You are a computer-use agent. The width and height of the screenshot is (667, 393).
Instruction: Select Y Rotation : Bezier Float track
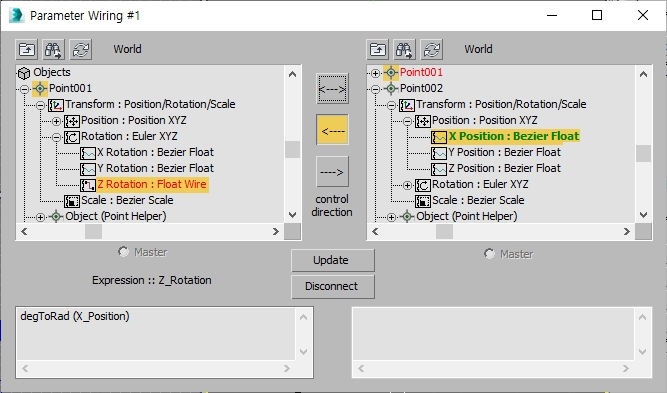coord(155,168)
